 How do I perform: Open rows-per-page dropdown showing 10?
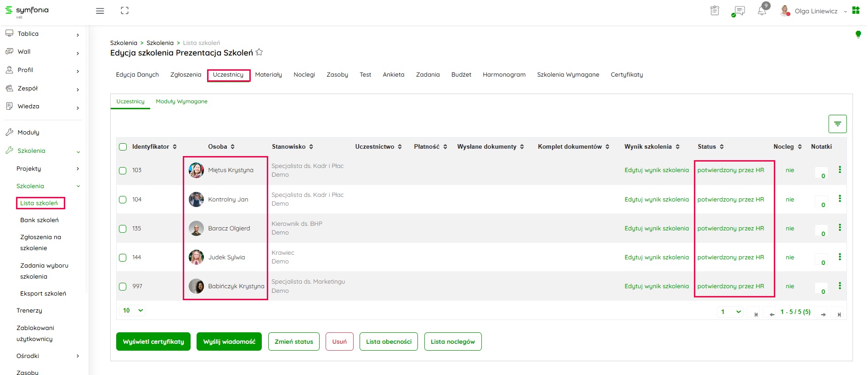133,311
